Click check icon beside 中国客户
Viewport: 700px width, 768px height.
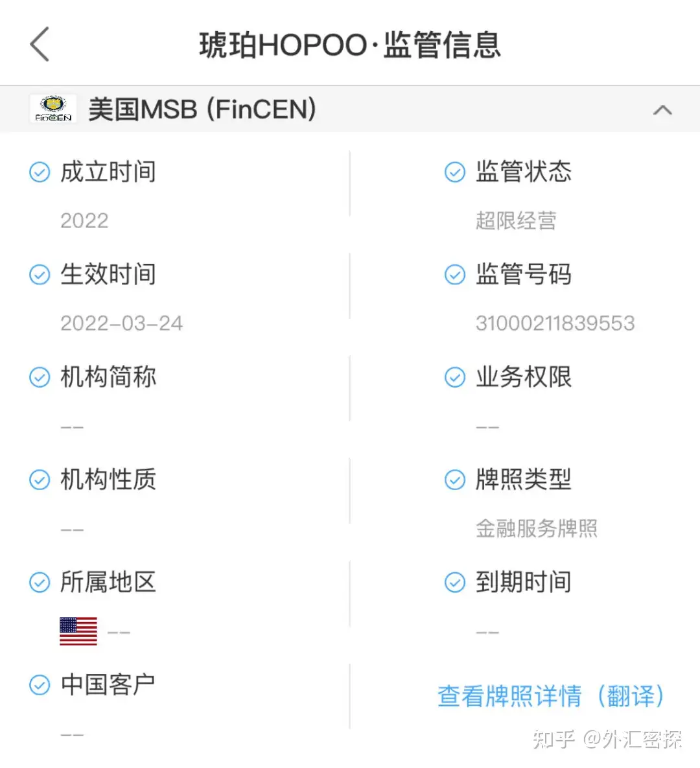coord(40,684)
